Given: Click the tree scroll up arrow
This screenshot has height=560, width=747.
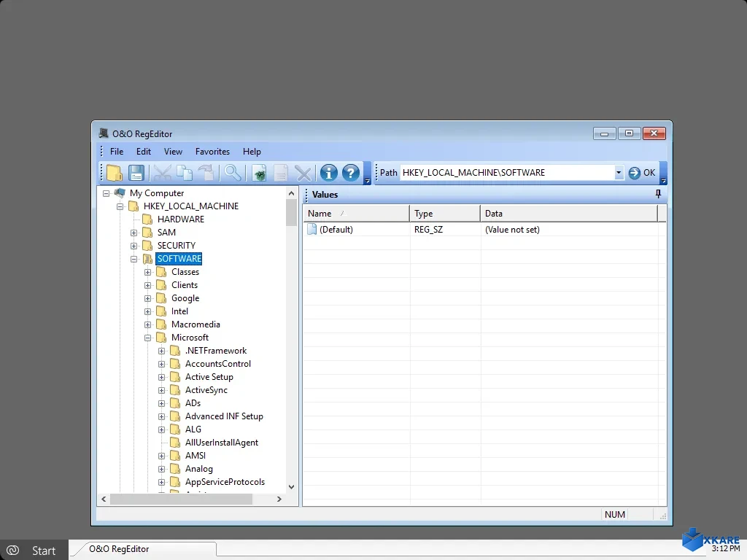Looking at the screenshot, I should coord(292,192).
